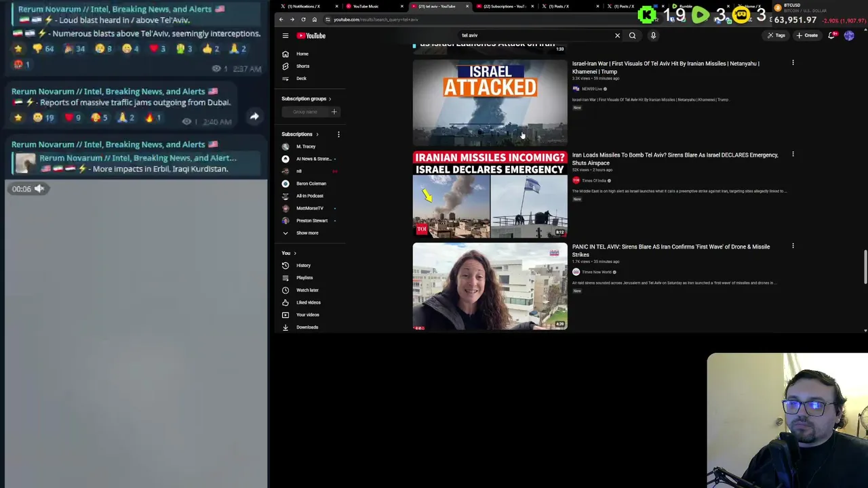Viewport: 868px width, 488px height.
Task: Open Deck in YouTube sidebar
Action: (x=302, y=78)
